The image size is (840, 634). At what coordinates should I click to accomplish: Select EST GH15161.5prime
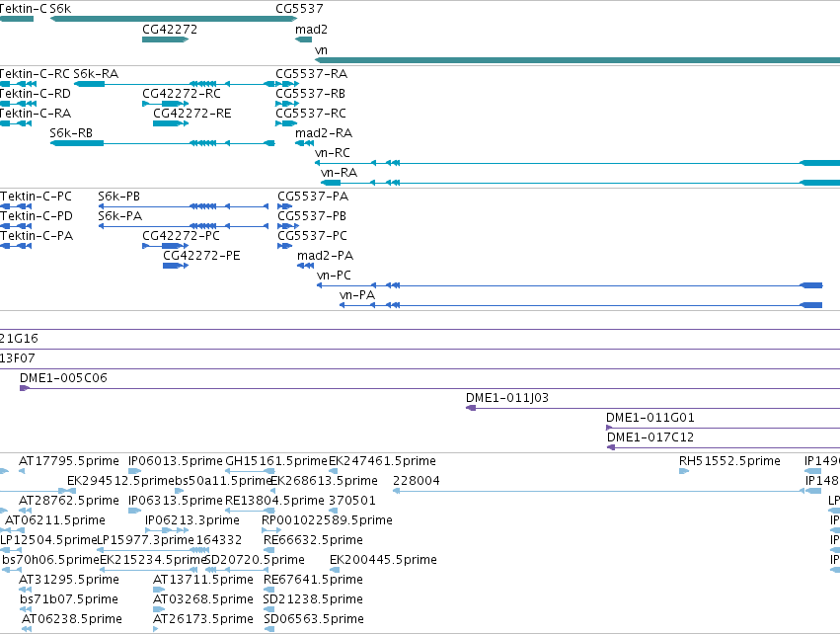(x=276, y=461)
